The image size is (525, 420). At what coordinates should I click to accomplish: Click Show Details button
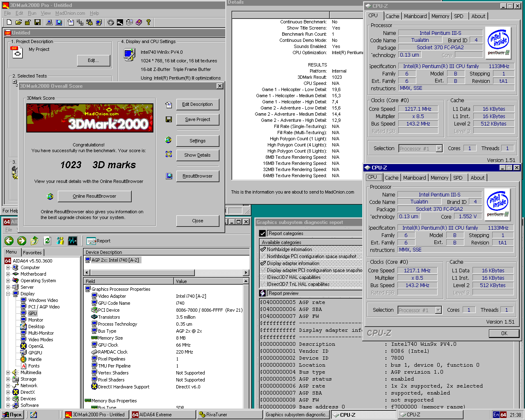[198, 155]
